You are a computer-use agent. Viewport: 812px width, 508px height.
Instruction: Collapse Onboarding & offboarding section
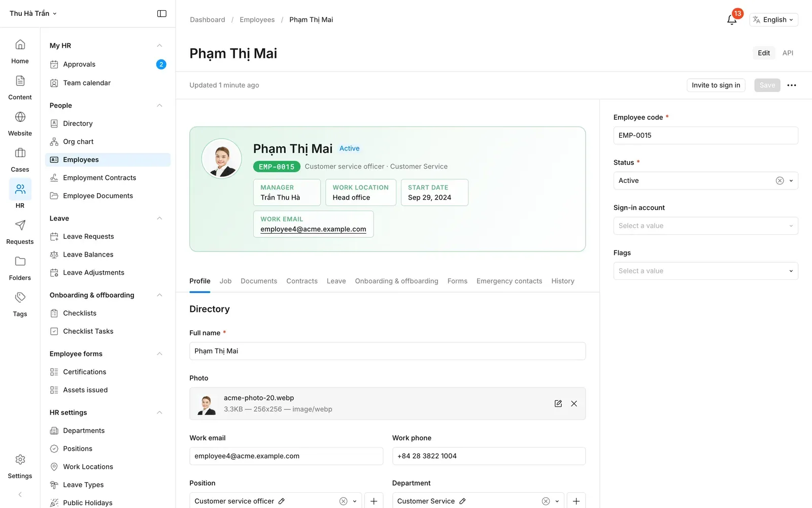coord(159,295)
